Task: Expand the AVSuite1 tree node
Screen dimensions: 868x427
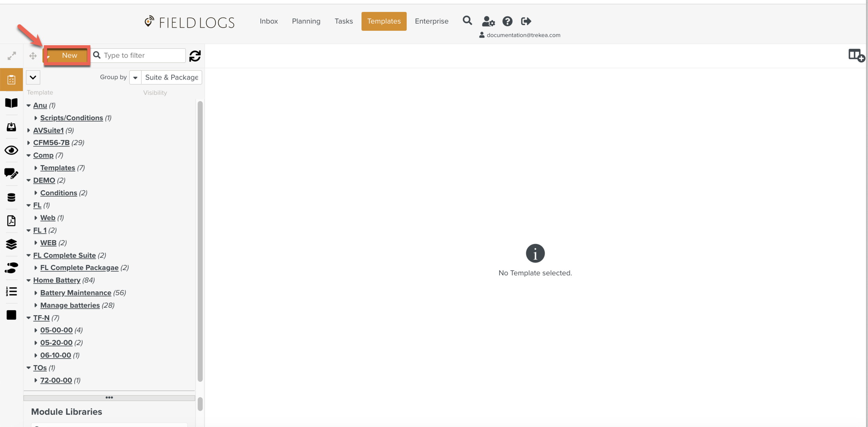Action: click(x=28, y=130)
